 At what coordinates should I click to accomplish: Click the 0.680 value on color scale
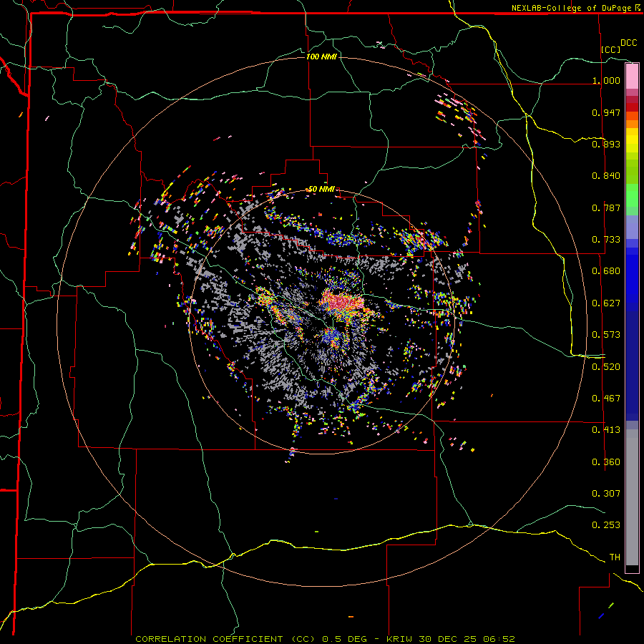click(x=606, y=271)
